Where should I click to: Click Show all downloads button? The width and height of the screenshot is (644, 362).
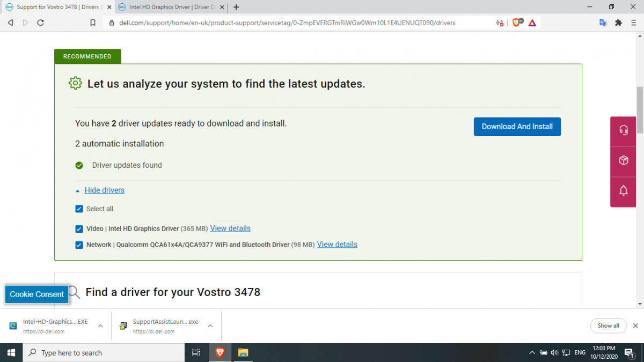(609, 326)
